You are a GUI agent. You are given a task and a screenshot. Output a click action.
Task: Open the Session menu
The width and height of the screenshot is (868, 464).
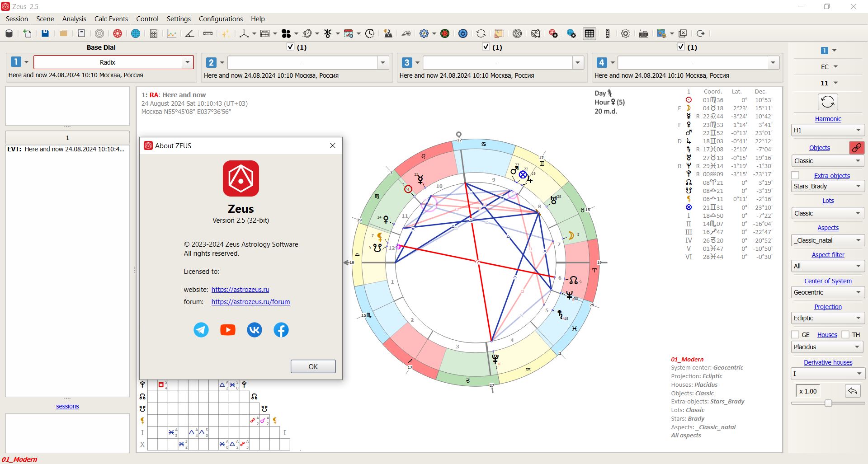coord(17,19)
